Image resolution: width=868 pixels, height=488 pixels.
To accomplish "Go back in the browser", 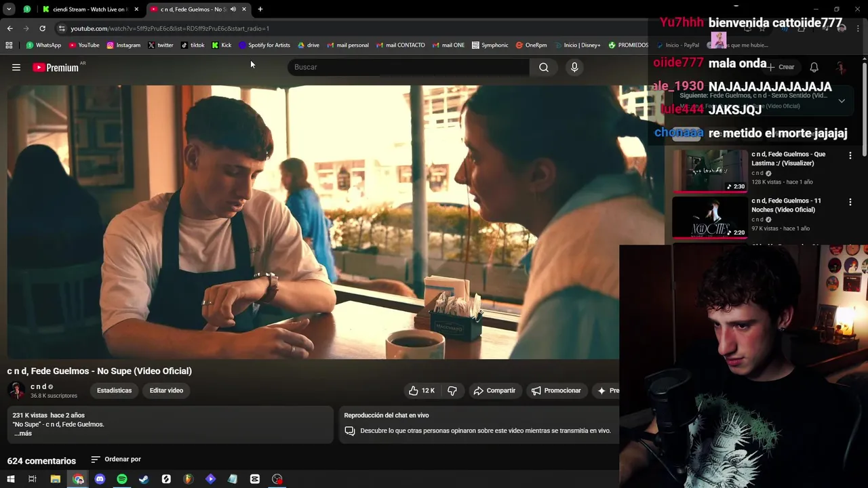I will coord(9,28).
